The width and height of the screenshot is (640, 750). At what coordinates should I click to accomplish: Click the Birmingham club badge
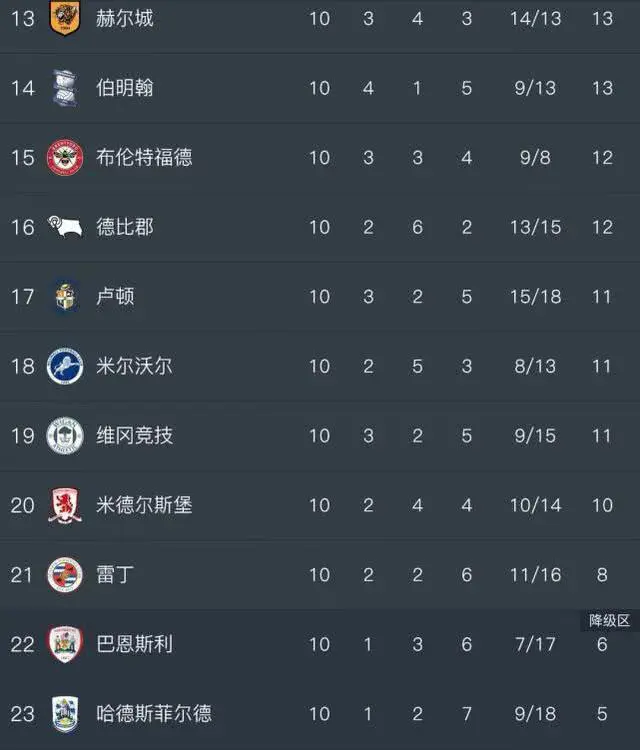pyautogui.click(x=65, y=88)
